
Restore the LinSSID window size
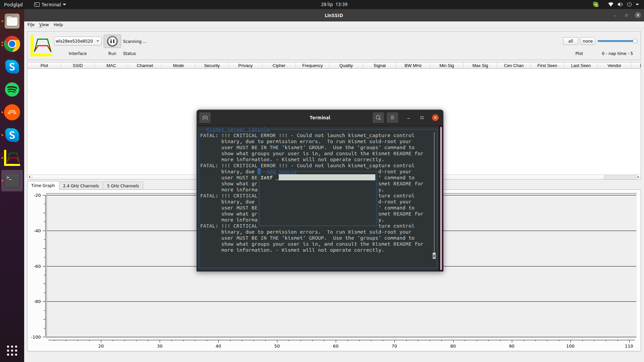[627, 15]
